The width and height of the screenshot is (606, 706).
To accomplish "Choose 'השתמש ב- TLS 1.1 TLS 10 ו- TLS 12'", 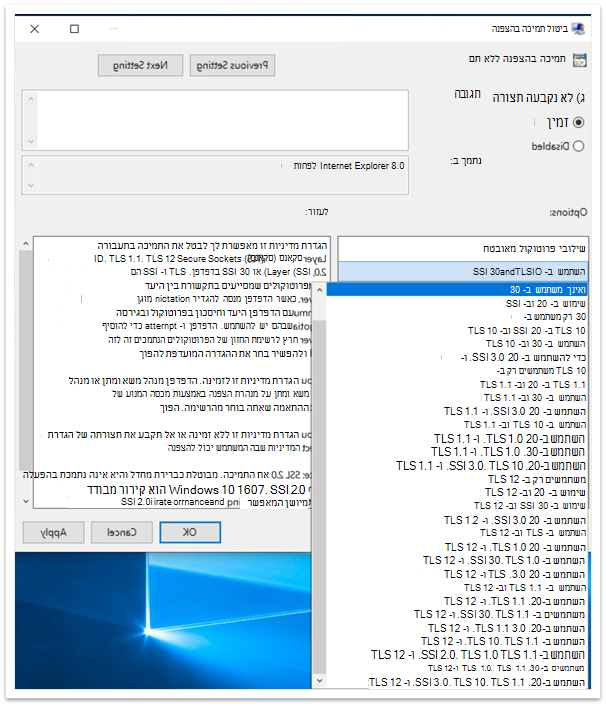I will click(x=457, y=641).
